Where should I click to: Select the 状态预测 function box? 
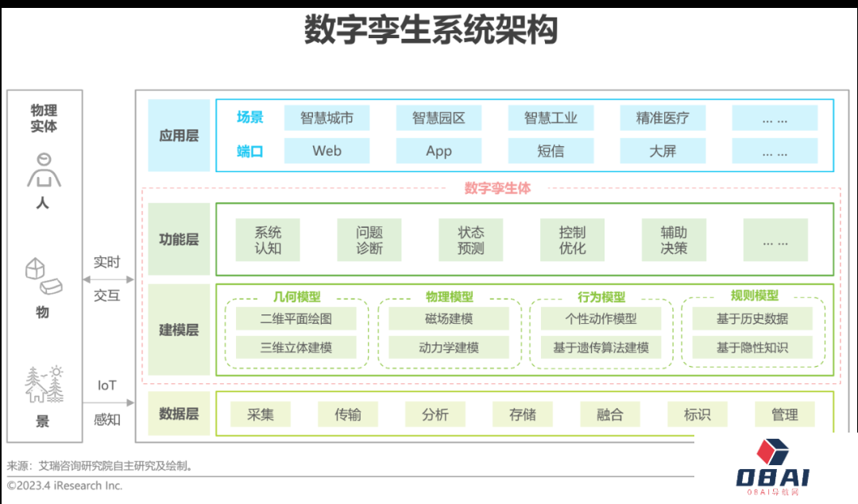click(x=470, y=240)
